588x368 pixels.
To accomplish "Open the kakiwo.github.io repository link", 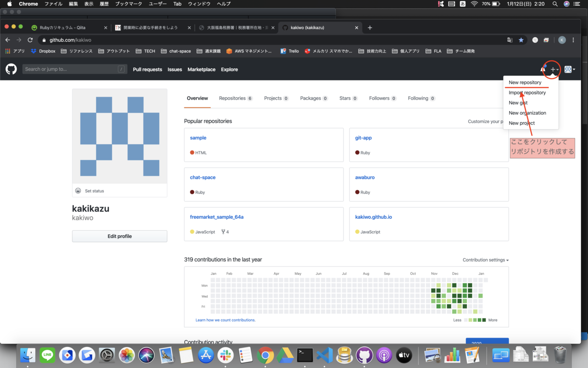I will point(373,217).
